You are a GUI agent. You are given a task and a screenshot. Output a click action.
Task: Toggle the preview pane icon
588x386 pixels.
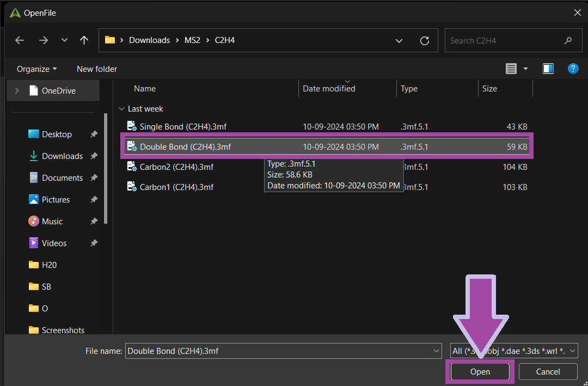(548, 69)
